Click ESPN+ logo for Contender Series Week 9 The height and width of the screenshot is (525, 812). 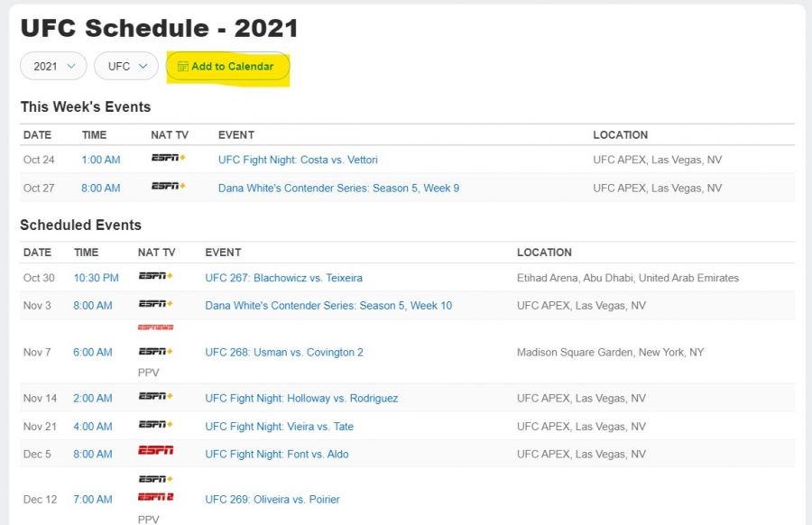pos(168,187)
